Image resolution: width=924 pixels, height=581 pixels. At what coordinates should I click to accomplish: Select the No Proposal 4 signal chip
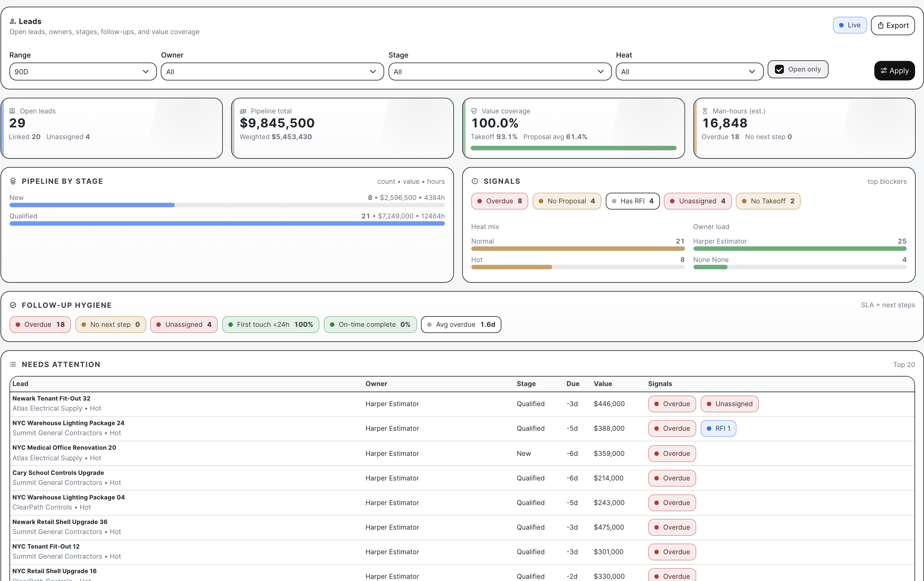coord(567,201)
